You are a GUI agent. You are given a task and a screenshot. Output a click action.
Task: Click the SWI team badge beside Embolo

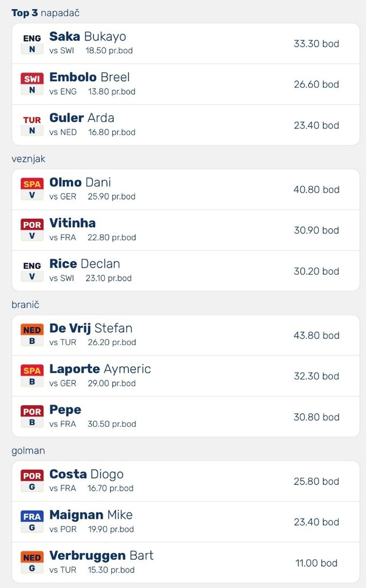(32, 79)
